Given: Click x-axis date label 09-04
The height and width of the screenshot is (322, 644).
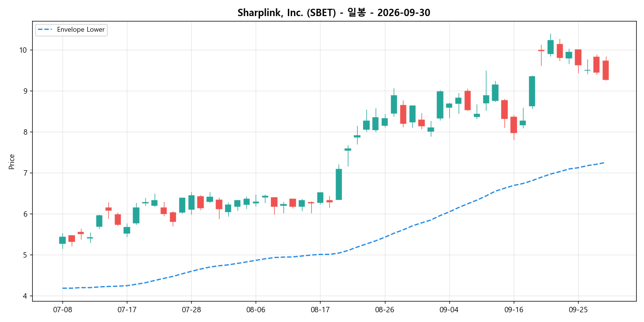Looking at the screenshot, I should tap(449, 310).
